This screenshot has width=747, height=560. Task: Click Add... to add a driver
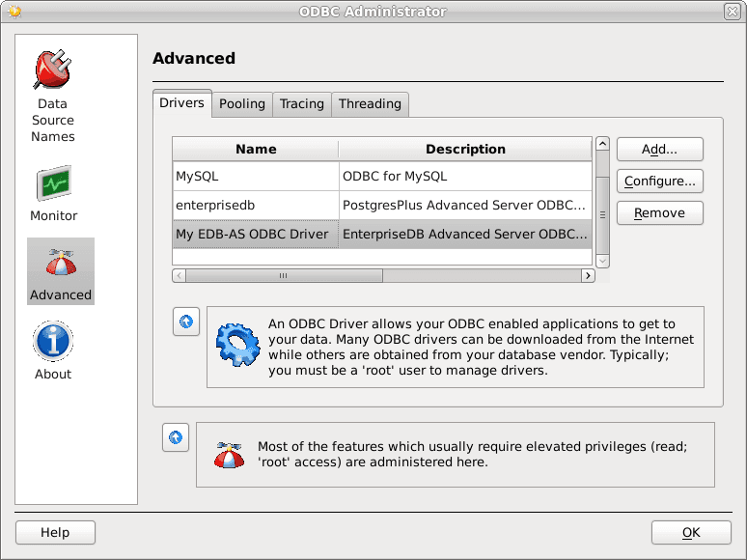(659, 150)
